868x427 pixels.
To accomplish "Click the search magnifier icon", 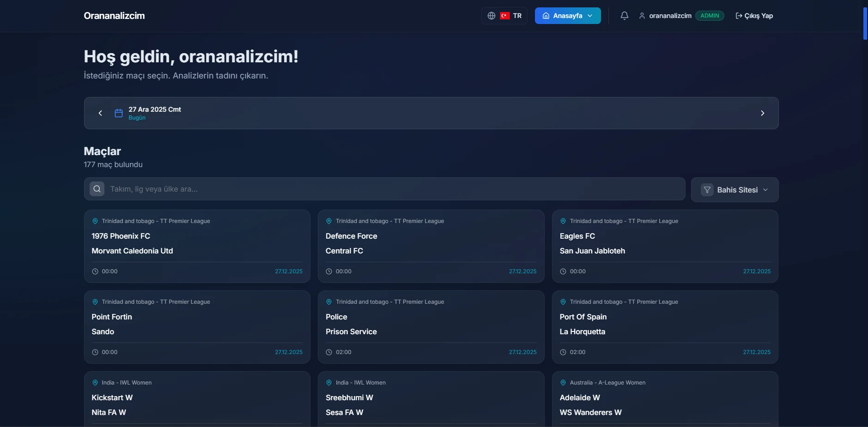I will coord(97,189).
